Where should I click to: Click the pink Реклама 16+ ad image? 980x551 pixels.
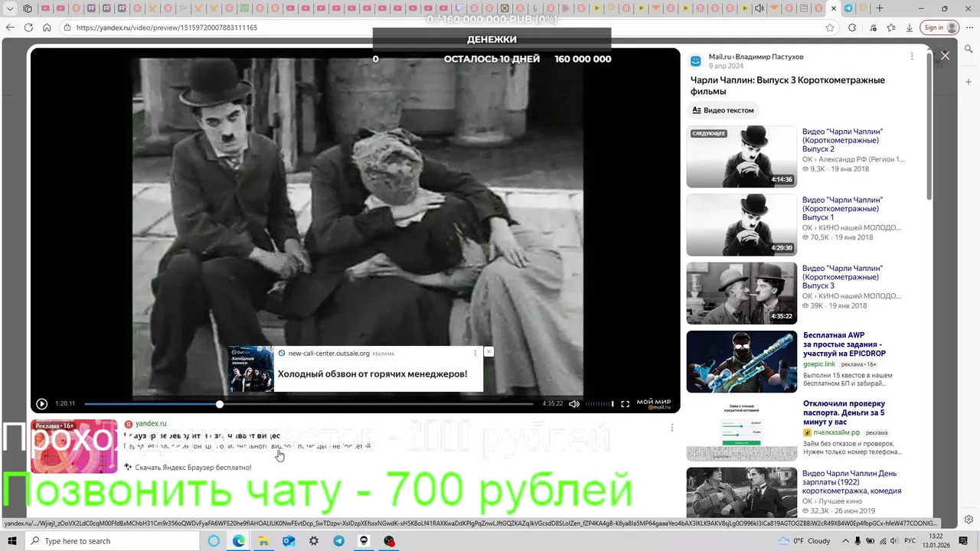(73, 446)
